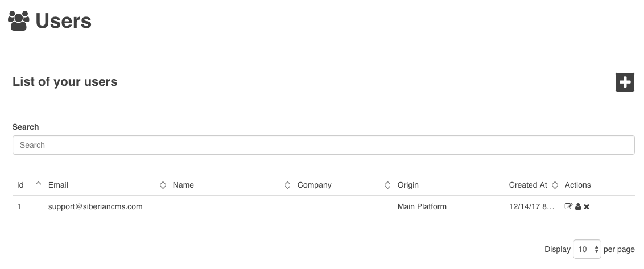The height and width of the screenshot is (269, 644).
Task: Click the Main Platform origin cell
Action: [422, 206]
